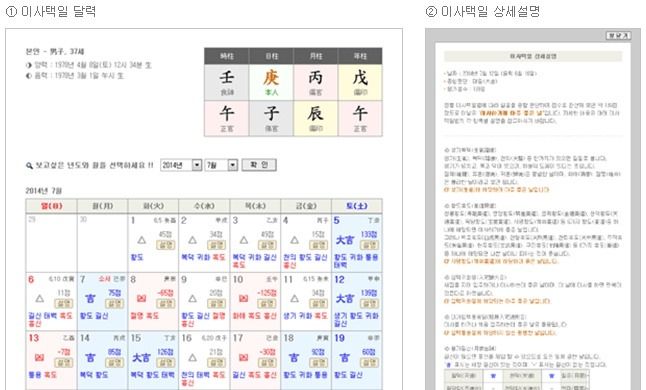646x390 pixels.
Task: Click the 吉 mark on July 19
Action: [x=345, y=357]
